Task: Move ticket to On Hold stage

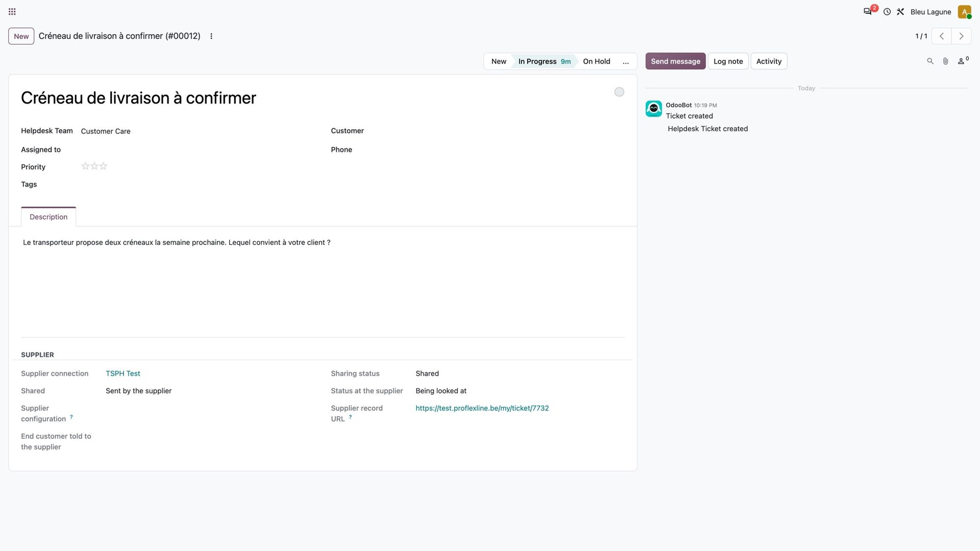Action: coord(596,61)
